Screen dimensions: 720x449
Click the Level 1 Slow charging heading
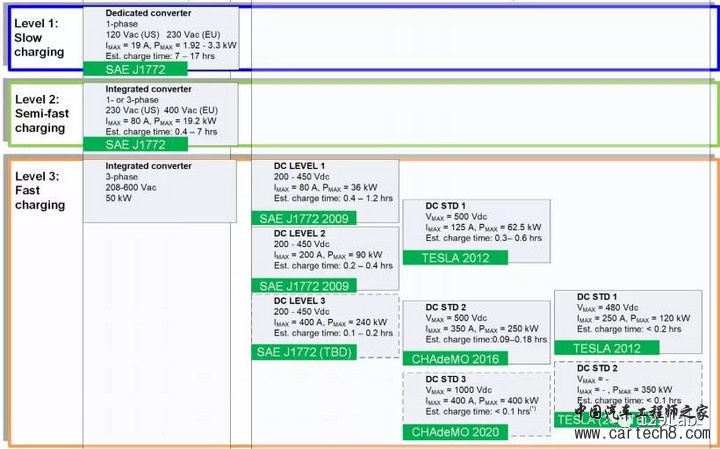click(40, 36)
